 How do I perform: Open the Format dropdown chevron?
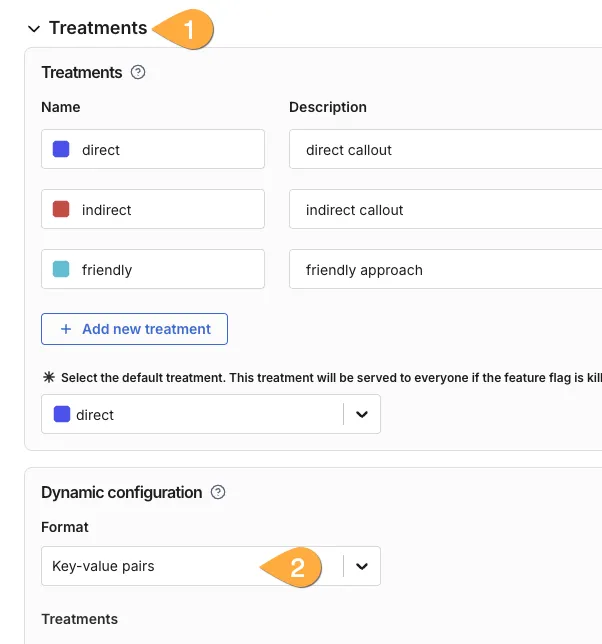362,566
